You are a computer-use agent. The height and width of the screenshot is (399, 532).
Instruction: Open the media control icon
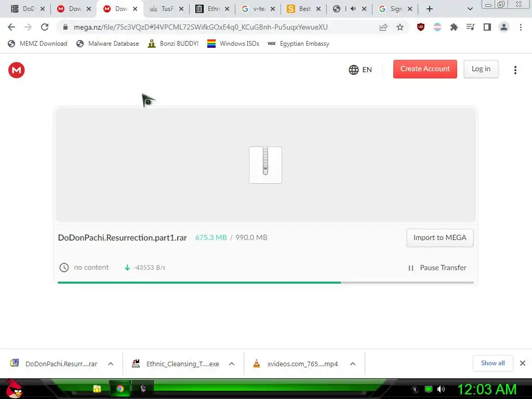point(470,27)
